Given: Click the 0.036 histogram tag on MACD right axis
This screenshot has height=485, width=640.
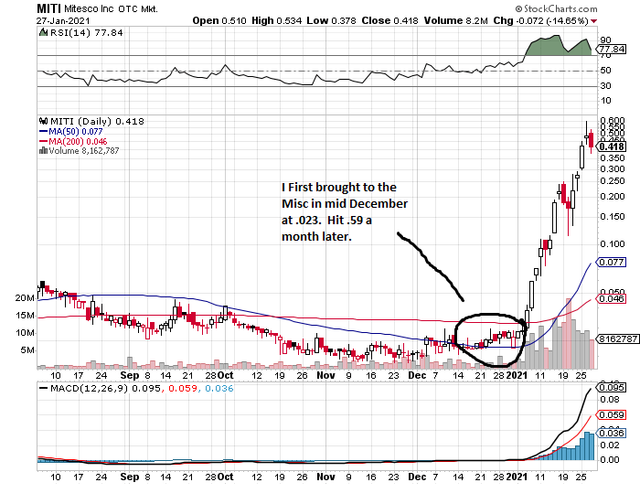Looking at the screenshot, I should coord(611,433).
